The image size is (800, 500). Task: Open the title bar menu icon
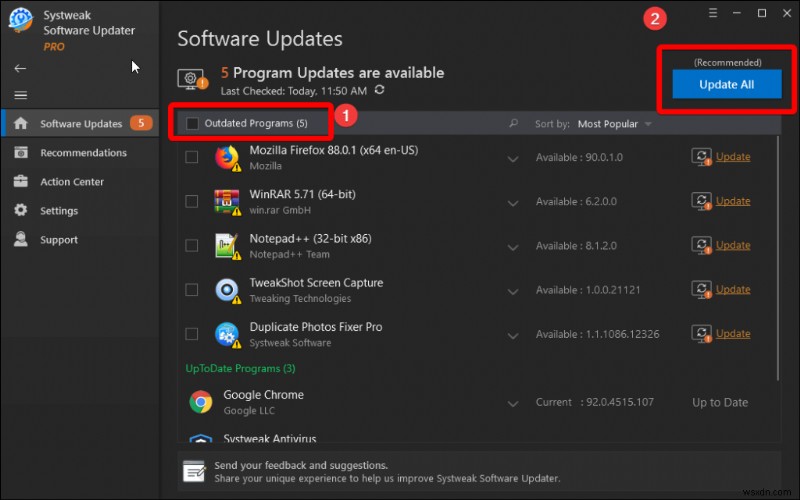pos(713,13)
